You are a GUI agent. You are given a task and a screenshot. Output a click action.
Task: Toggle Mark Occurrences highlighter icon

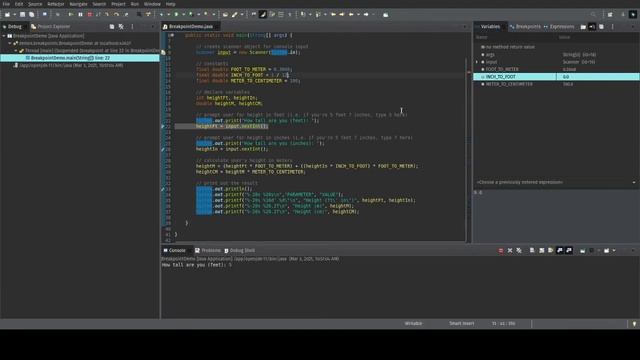click(x=263, y=14)
